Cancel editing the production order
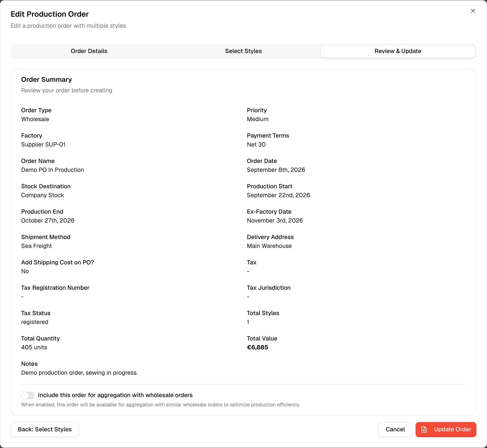487x448 pixels. (x=395, y=429)
